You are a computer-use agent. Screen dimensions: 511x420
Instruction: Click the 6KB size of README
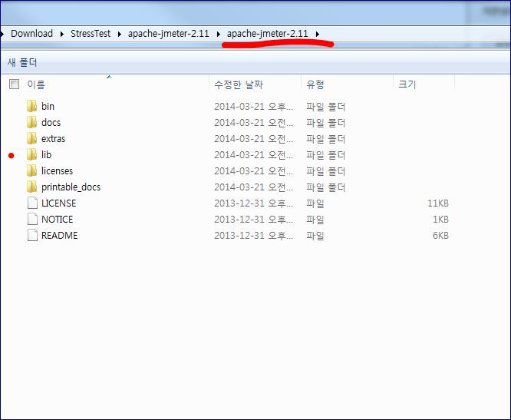pos(440,236)
